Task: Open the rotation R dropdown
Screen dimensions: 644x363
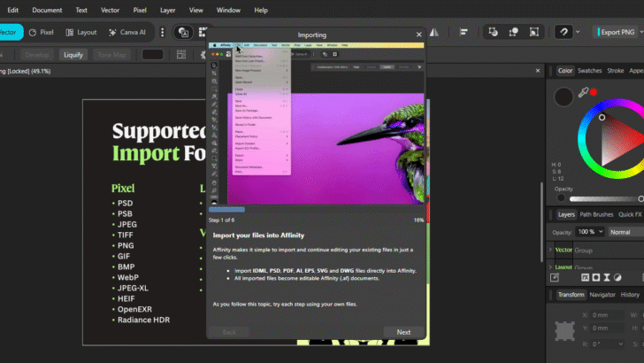Action: 620,344
